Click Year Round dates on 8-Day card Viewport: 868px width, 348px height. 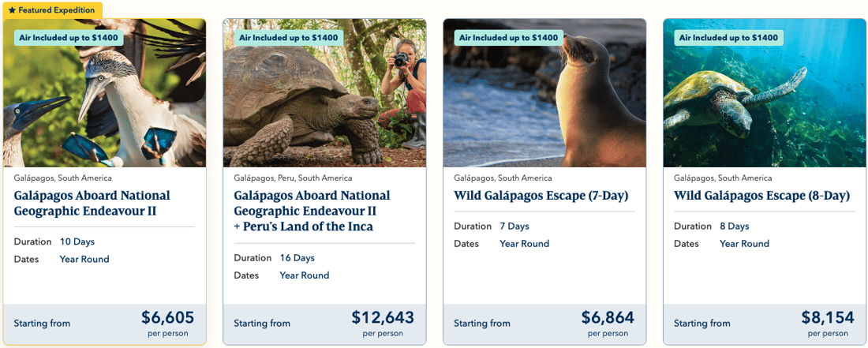pos(745,243)
